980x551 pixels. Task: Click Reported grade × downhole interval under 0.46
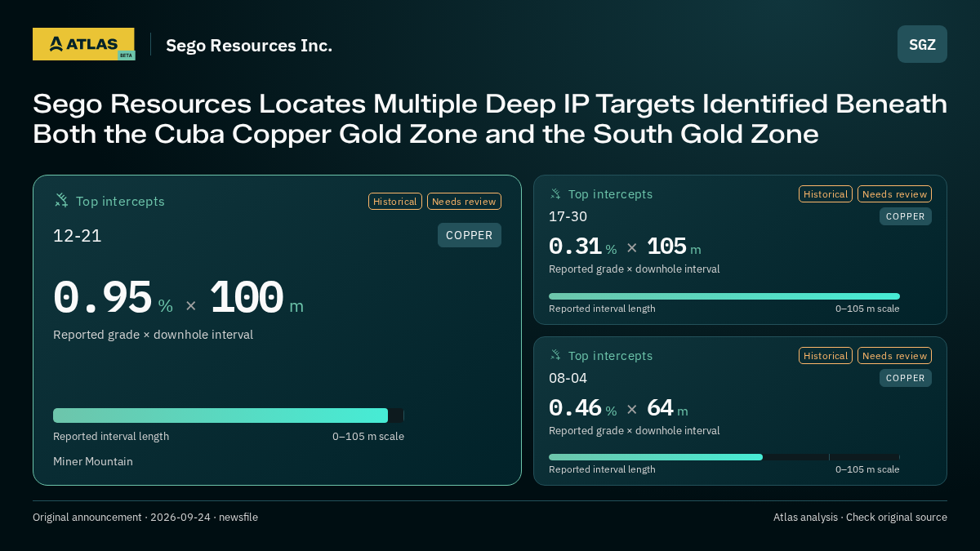click(634, 430)
